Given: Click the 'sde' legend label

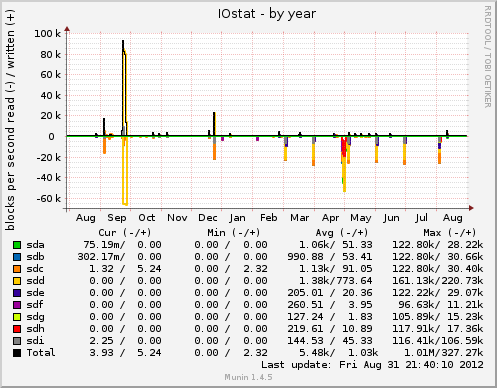Looking at the screenshot, I should click(35, 293).
